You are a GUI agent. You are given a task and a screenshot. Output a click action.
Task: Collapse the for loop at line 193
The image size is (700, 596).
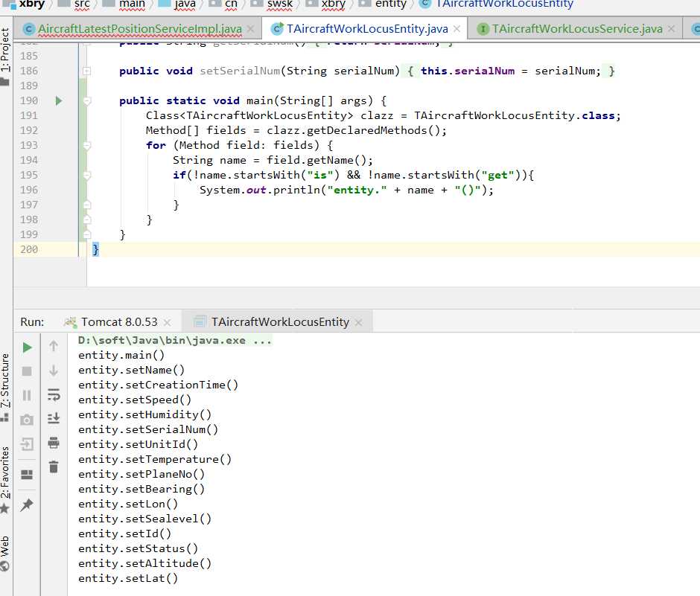(87, 145)
